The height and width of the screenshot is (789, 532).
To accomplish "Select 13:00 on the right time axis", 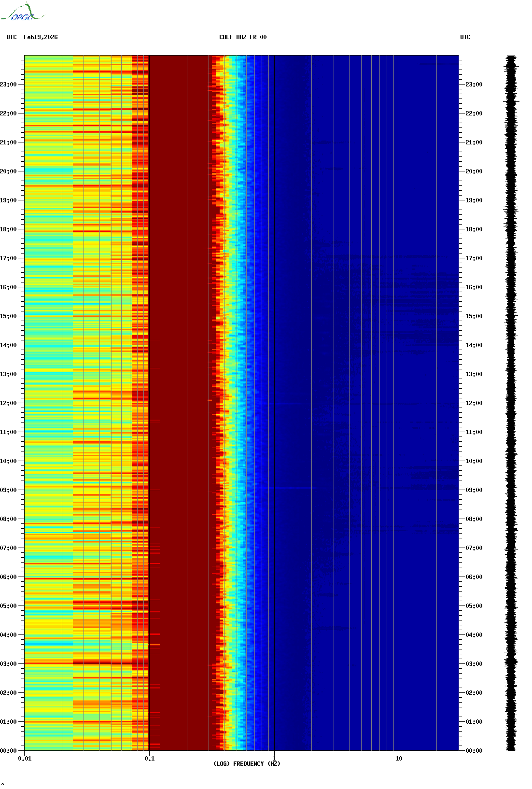I will [x=474, y=374].
